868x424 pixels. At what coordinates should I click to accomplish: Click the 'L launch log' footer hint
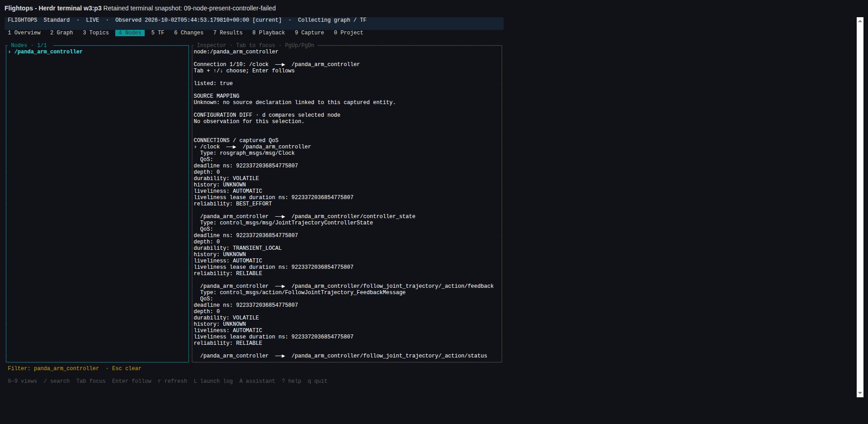[x=213, y=381]
